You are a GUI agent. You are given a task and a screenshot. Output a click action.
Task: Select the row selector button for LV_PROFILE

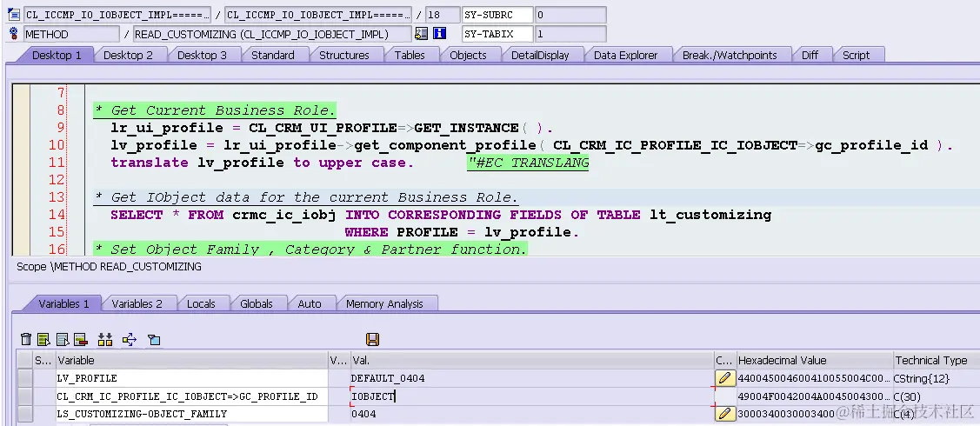pos(24,378)
